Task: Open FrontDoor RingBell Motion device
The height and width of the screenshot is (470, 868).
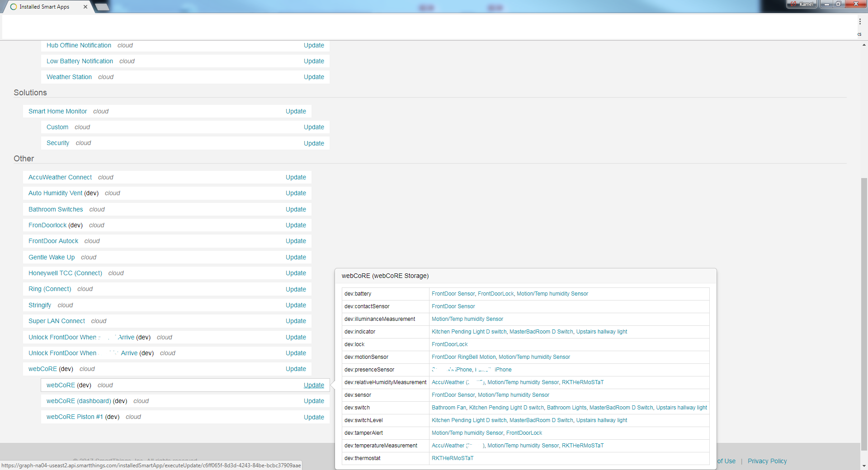Action: (463, 357)
